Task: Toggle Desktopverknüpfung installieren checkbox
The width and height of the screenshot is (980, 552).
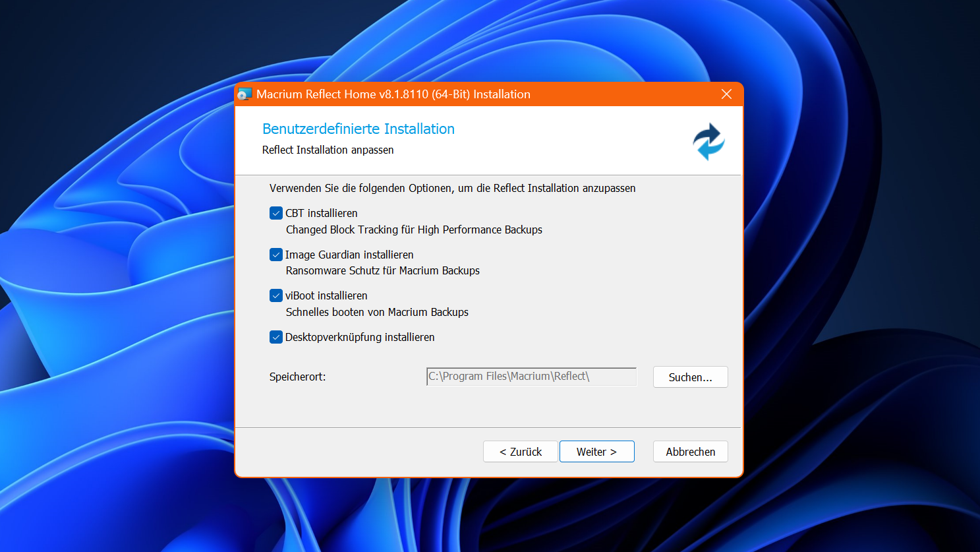Action: click(276, 337)
